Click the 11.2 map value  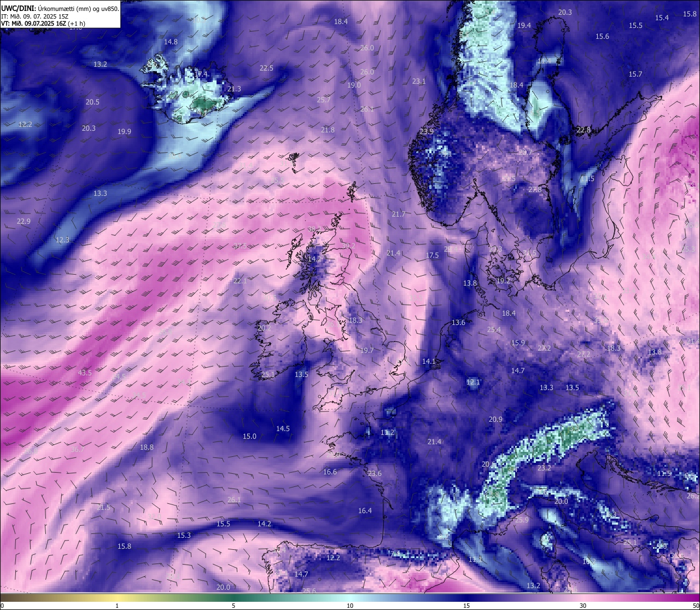(x=387, y=432)
